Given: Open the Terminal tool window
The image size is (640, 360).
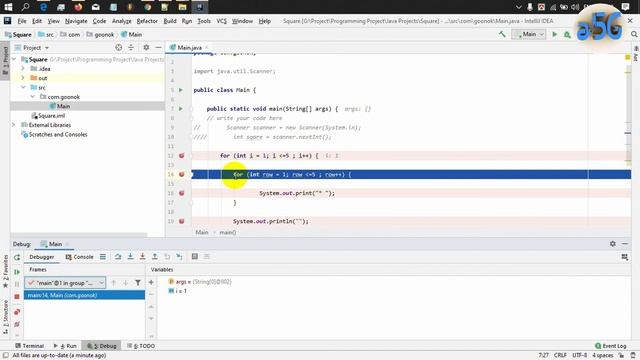Looking at the screenshot, I should (29, 346).
